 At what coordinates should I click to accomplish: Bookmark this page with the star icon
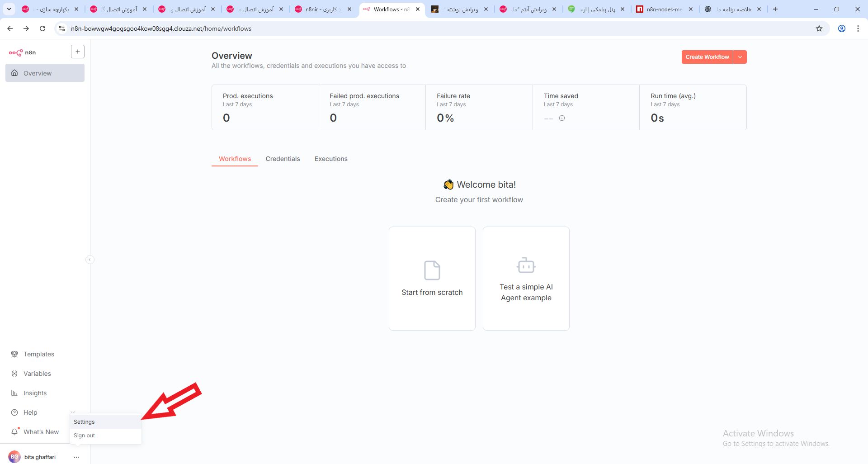coord(819,28)
